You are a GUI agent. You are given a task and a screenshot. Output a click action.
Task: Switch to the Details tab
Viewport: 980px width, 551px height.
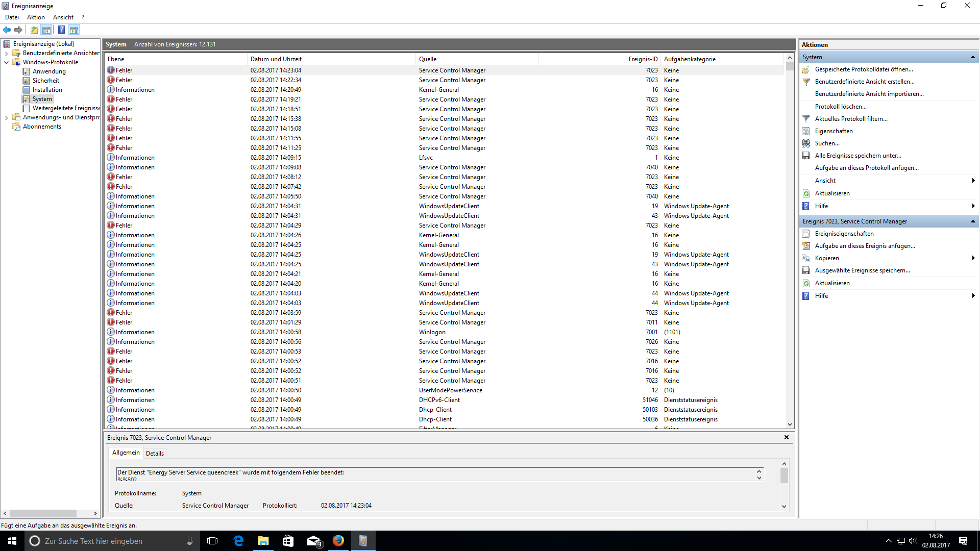coord(155,453)
